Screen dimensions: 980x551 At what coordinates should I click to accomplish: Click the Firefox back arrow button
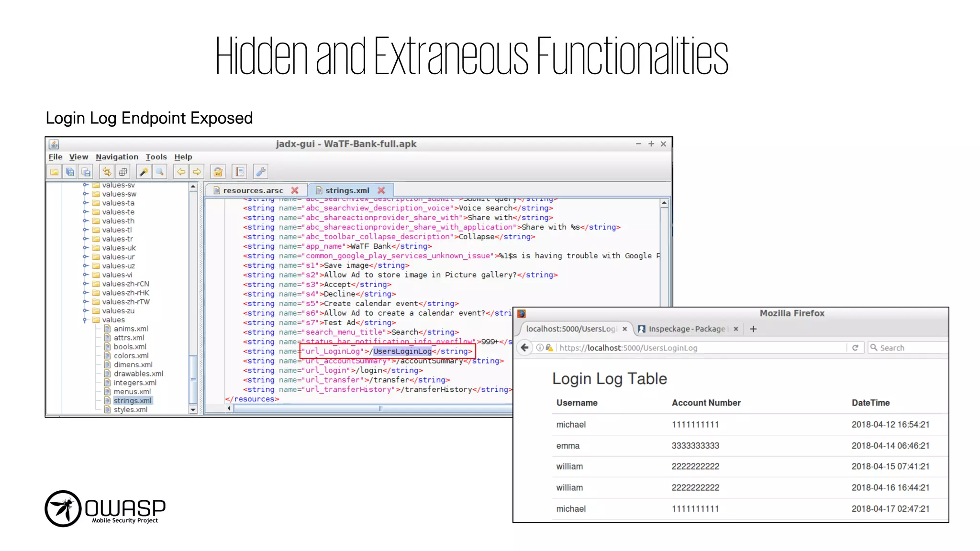point(525,348)
